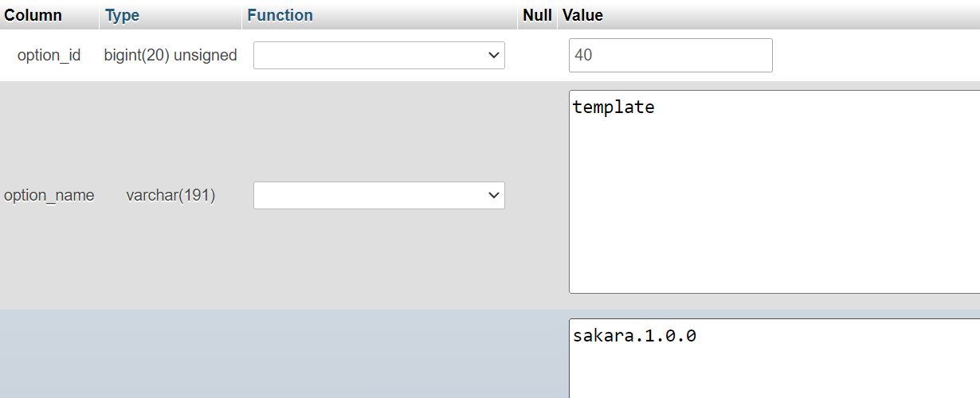Viewport: 980px width, 398px height.
Task: Click the chevron arrow in option_id function dropdown
Action: click(x=492, y=56)
